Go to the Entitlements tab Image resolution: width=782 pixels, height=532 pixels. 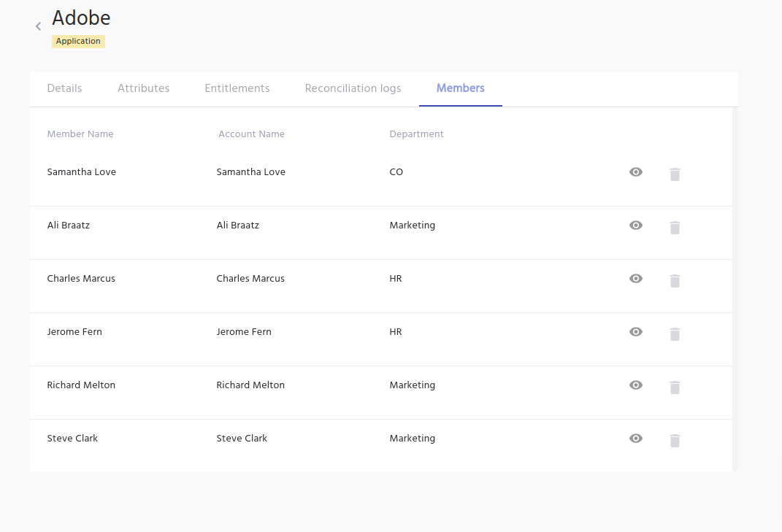pos(237,88)
